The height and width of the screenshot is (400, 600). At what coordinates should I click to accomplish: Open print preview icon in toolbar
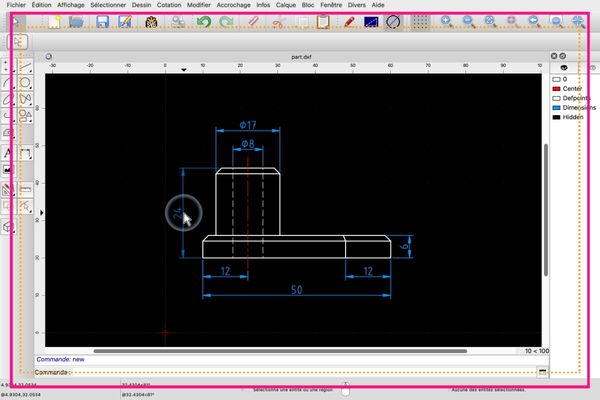point(178,21)
